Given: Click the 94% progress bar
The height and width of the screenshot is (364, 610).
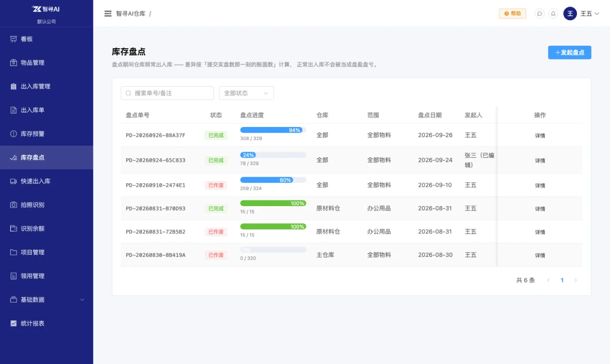Looking at the screenshot, I should tap(273, 130).
